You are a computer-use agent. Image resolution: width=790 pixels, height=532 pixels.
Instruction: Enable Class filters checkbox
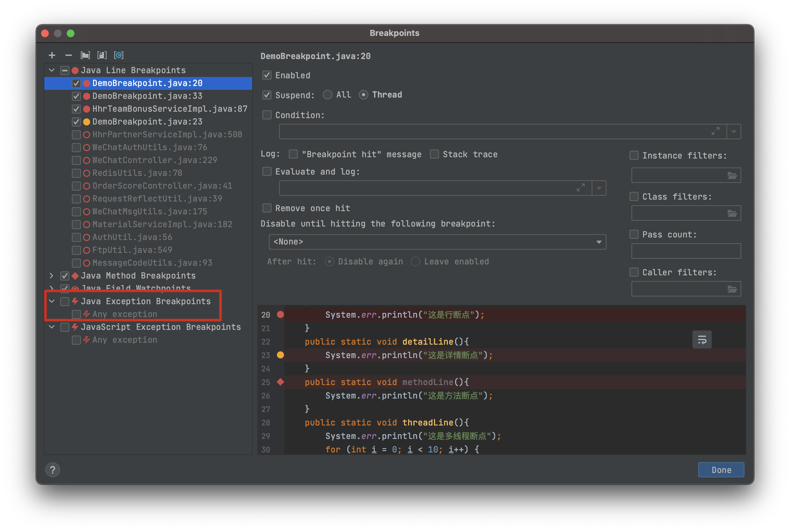634,196
